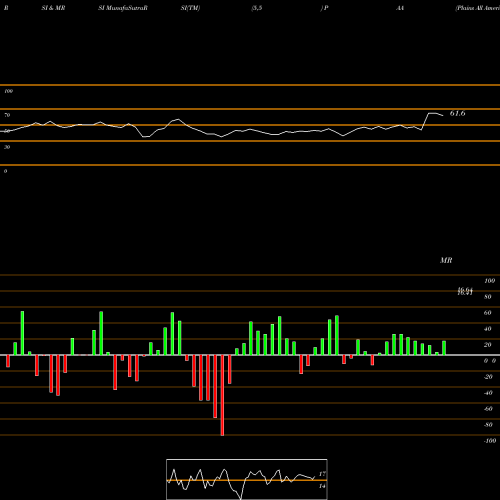
Task: Click the 'SI & MR' header text
Action: tap(53, 8)
